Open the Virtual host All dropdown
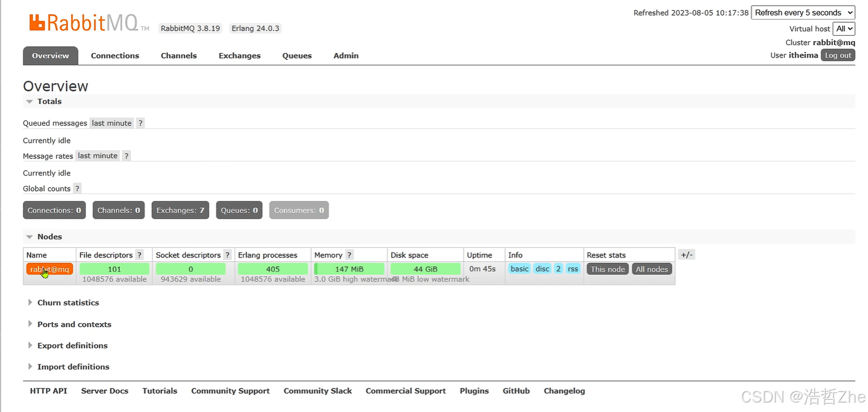Viewport: 868px width, 412px height. tap(843, 28)
